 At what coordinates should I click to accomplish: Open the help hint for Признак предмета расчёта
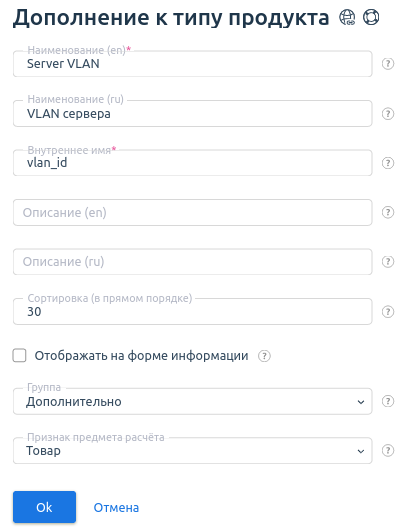click(388, 451)
